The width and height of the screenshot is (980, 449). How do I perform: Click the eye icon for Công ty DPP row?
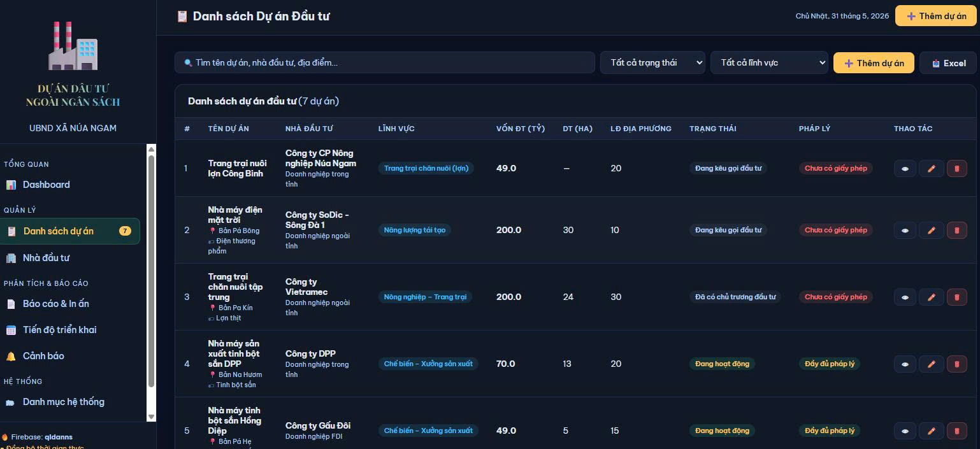905,364
